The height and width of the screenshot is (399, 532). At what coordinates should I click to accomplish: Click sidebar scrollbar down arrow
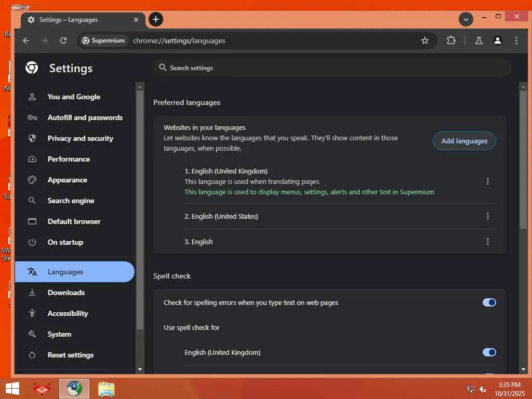click(140, 369)
